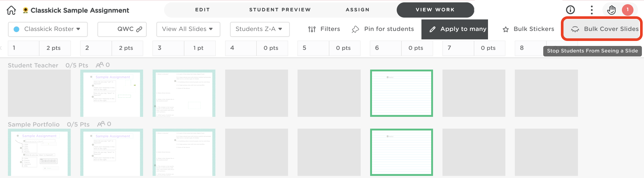This screenshot has width=644, height=178.
Task: Expand the Classkick Roster dropdown
Action: tap(48, 29)
